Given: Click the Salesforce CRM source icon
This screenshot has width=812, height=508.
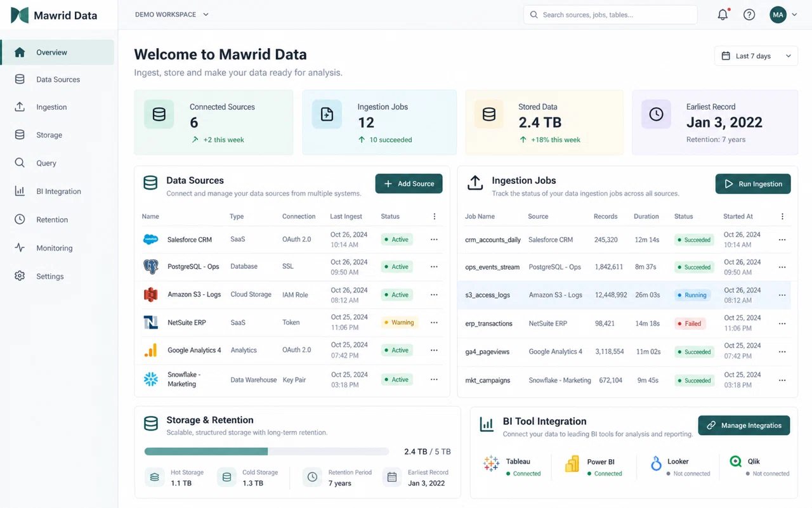Looking at the screenshot, I should 150,240.
